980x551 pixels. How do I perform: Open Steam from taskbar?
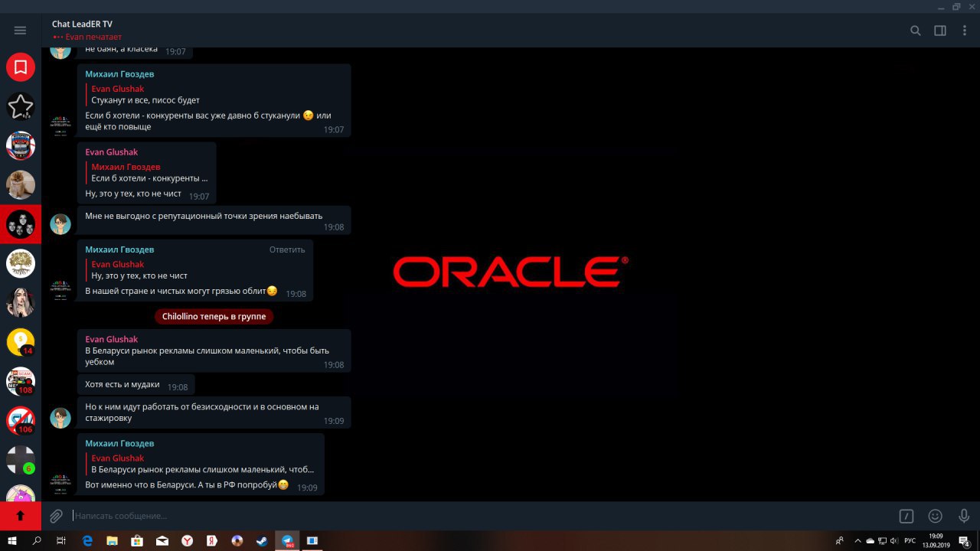pos(262,540)
